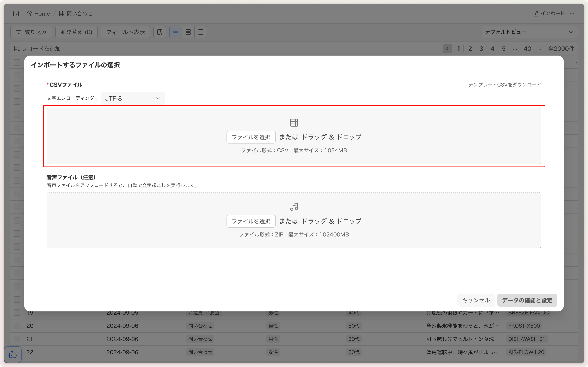The height and width of the screenshot is (367, 588).
Task: Open the three-dot more options menu
Action: (x=572, y=14)
